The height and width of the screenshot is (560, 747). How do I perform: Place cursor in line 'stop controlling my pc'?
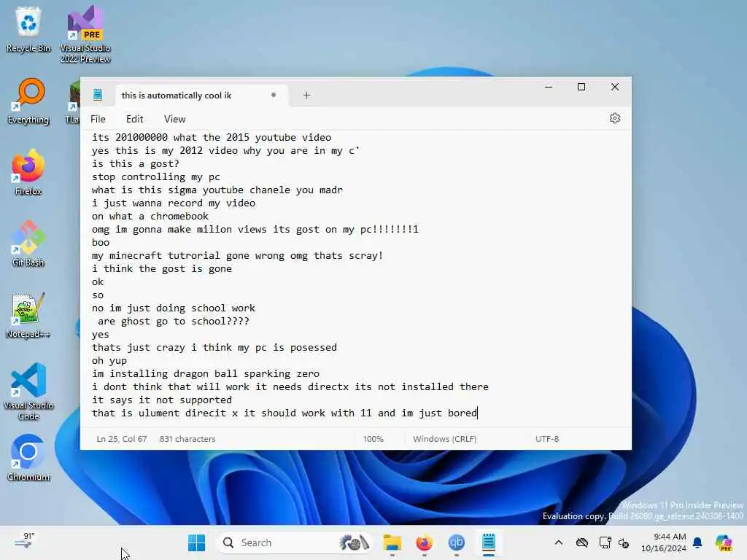[156, 176]
